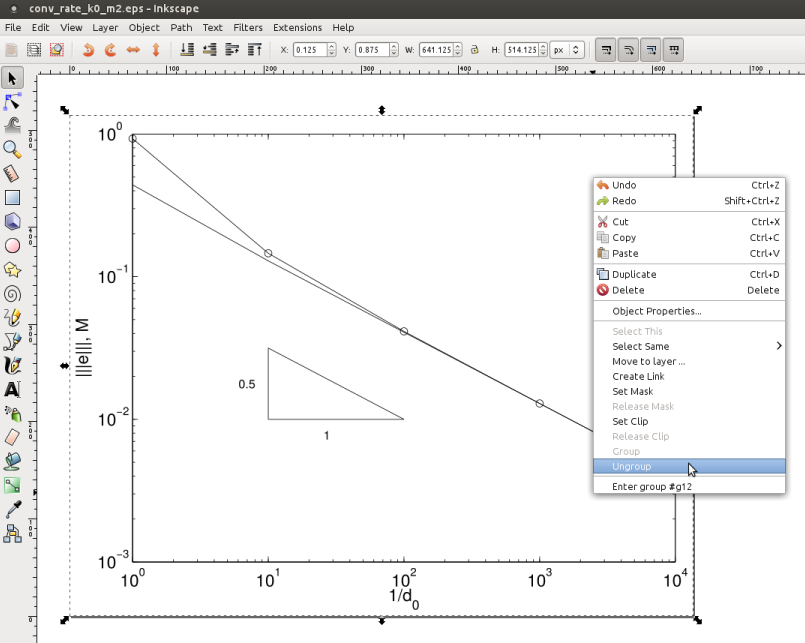Toggle the width/height ratio lock
805x643 pixels.
(474, 49)
